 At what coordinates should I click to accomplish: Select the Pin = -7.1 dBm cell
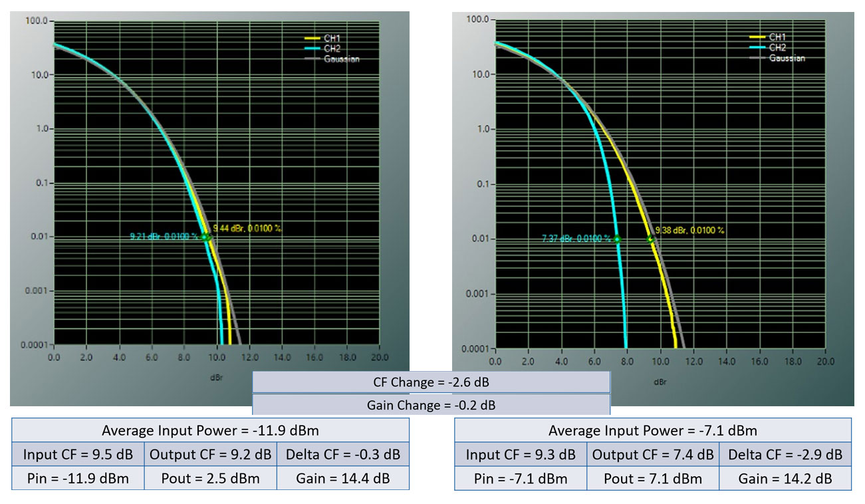(x=521, y=479)
